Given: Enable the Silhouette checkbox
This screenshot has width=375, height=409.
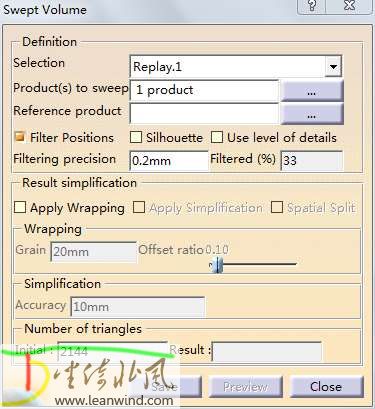Looking at the screenshot, I should tap(136, 137).
